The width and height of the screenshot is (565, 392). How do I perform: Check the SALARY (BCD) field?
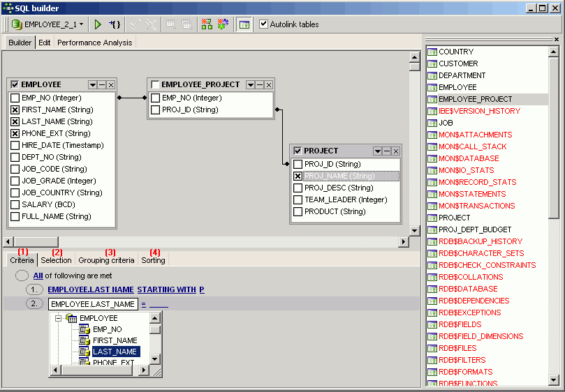[x=15, y=205]
